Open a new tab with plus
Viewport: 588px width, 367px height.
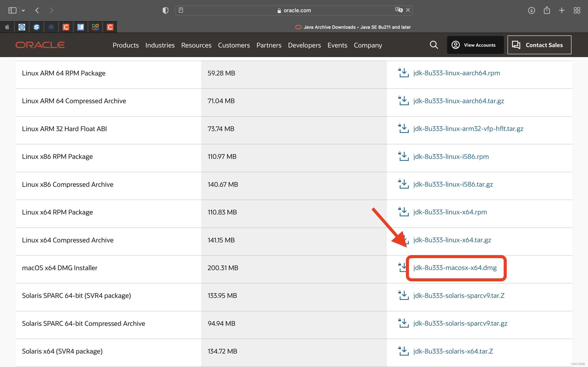[x=562, y=10]
